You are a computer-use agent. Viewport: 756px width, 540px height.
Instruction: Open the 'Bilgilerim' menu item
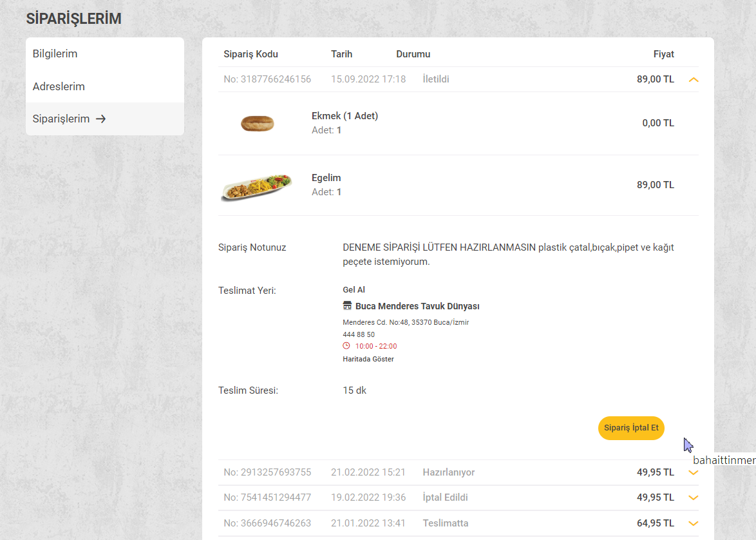coord(55,54)
